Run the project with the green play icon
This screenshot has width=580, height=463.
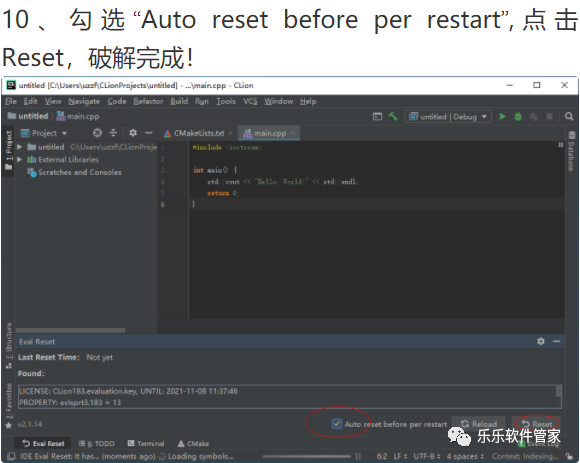[x=502, y=116]
